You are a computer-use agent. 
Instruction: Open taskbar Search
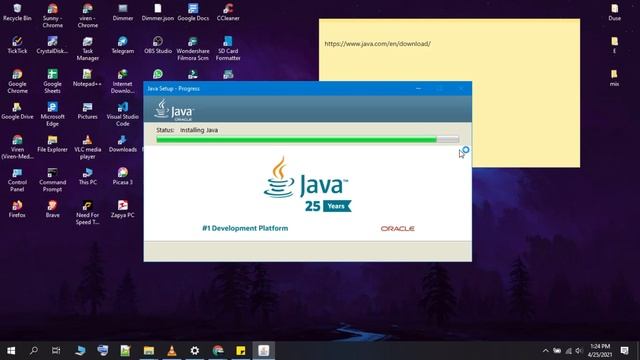pyautogui.click(x=34, y=350)
